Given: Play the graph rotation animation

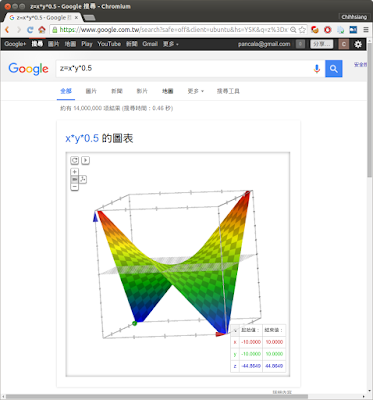Looking at the screenshot, I should coord(85,160).
